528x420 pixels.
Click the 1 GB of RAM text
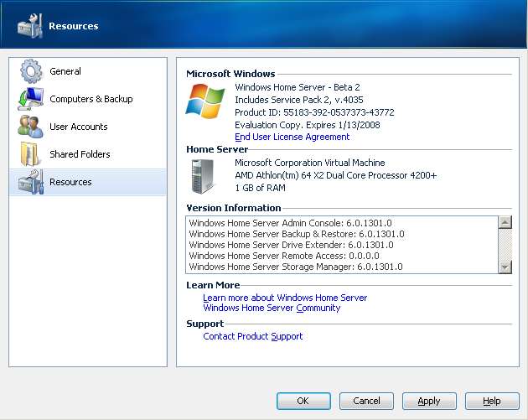click(260, 188)
